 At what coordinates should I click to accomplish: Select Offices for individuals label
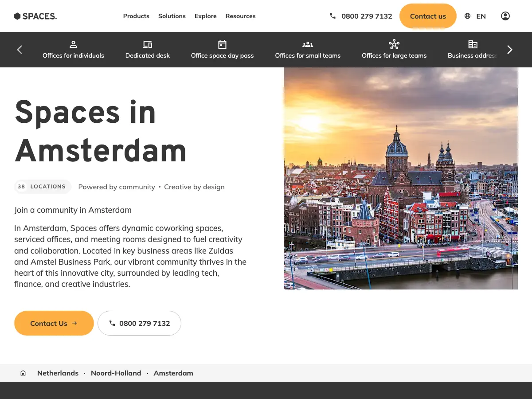click(x=74, y=55)
